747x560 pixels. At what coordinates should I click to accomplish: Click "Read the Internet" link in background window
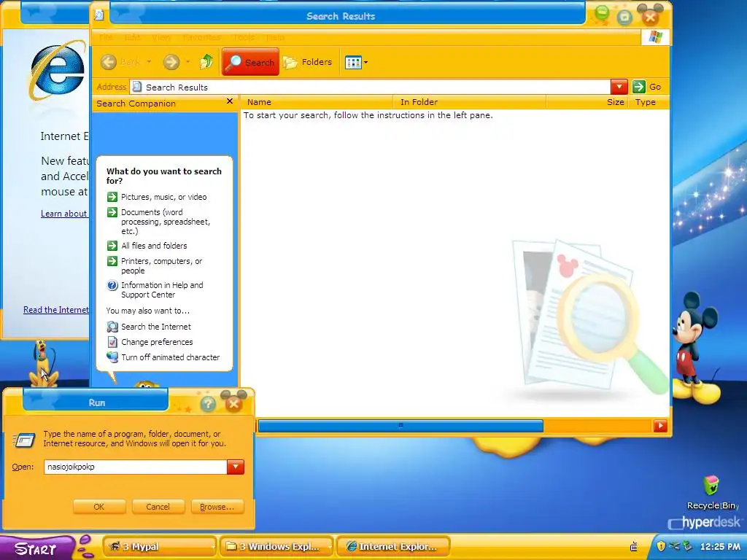pyautogui.click(x=55, y=310)
